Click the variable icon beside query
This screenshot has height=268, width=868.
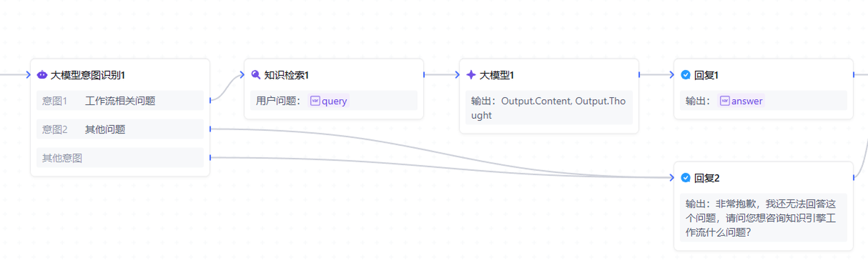(315, 101)
